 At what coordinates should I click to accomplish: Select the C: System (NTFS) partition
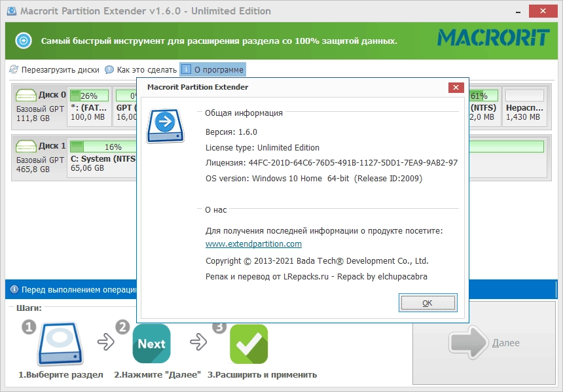(102, 157)
